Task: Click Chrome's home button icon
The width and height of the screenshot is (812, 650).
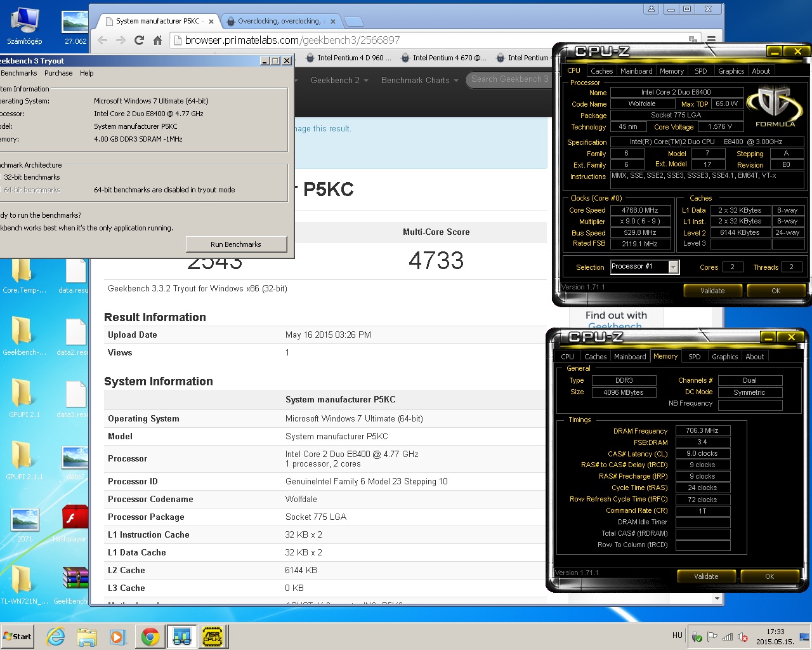Action: (x=157, y=40)
